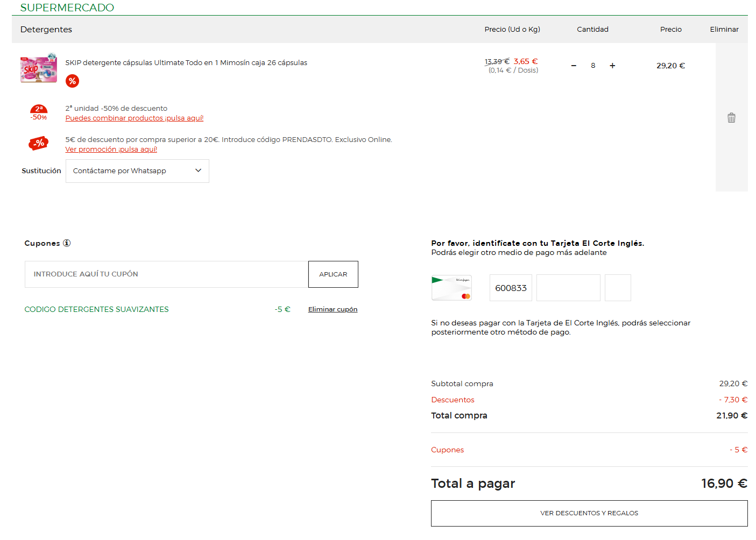Screen dimensions: 756x540
Task: Click the APLICAR coupon button
Action: pos(333,274)
